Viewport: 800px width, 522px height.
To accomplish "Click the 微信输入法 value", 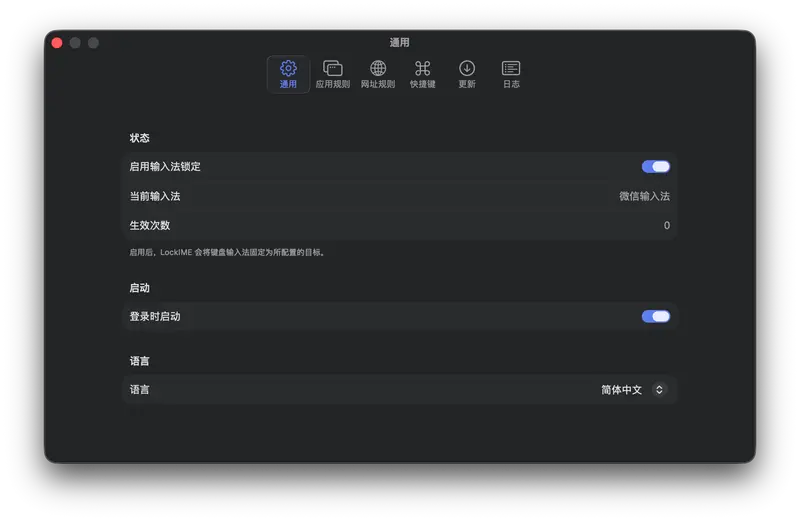I will (644, 196).
